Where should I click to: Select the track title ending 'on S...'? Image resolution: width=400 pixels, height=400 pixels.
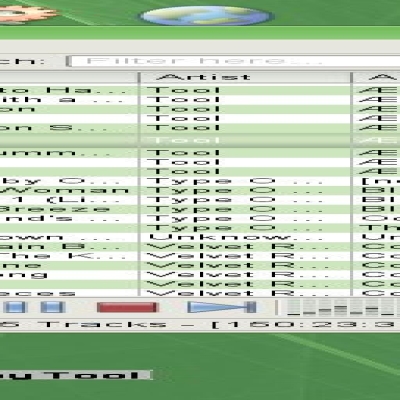tap(63, 128)
